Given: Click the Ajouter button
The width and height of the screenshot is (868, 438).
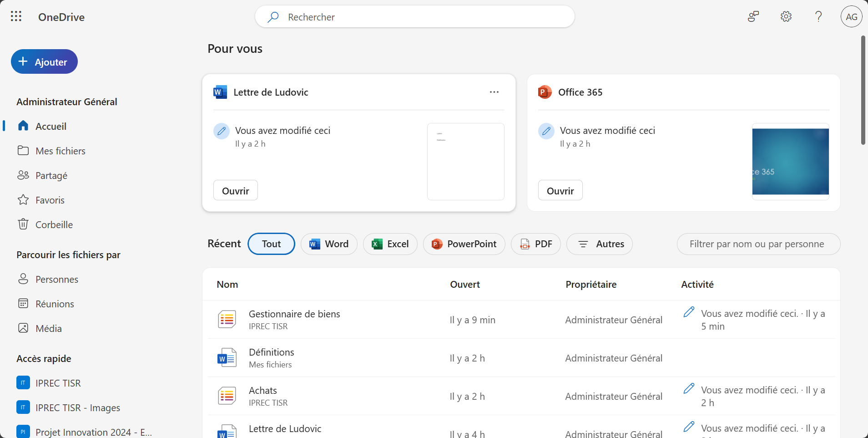Looking at the screenshot, I should pyautogui.click(x=44, y=62).
